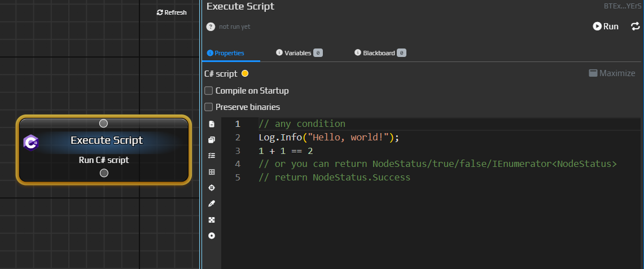
Task: Tick the Preserve binaries checkbox
Action: point(209,107)
